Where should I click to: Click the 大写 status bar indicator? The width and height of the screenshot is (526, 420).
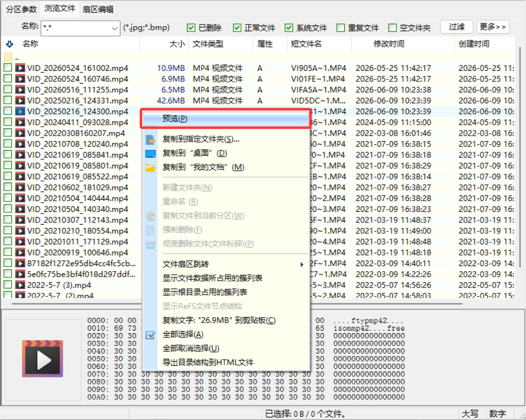470,414
